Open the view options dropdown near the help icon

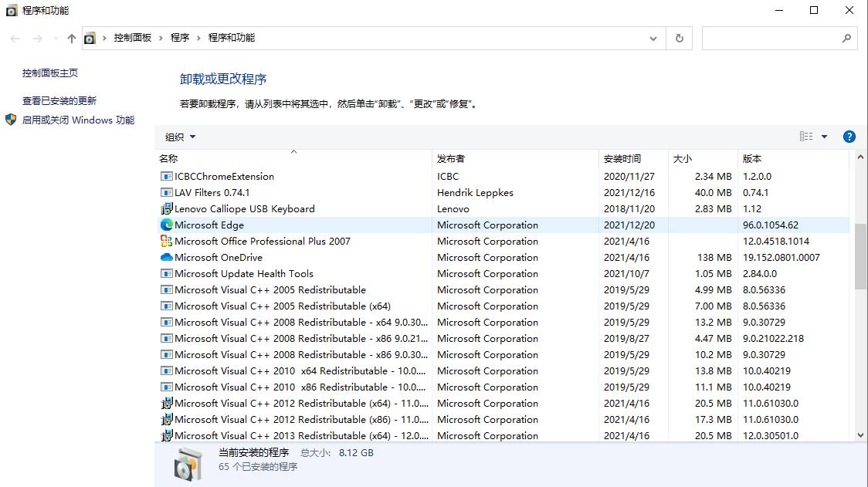tap(822, 136)
